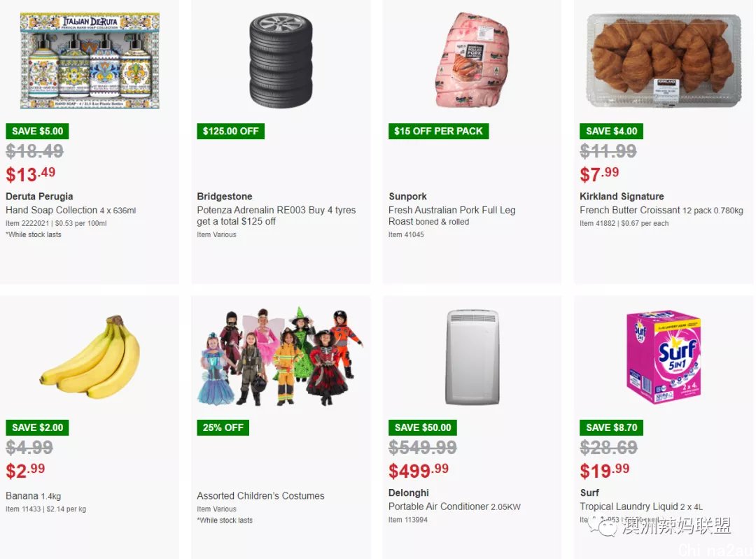756x559 pixels.
Task: Click the WeChat watermark logo icon
Action: click(602, 526)
